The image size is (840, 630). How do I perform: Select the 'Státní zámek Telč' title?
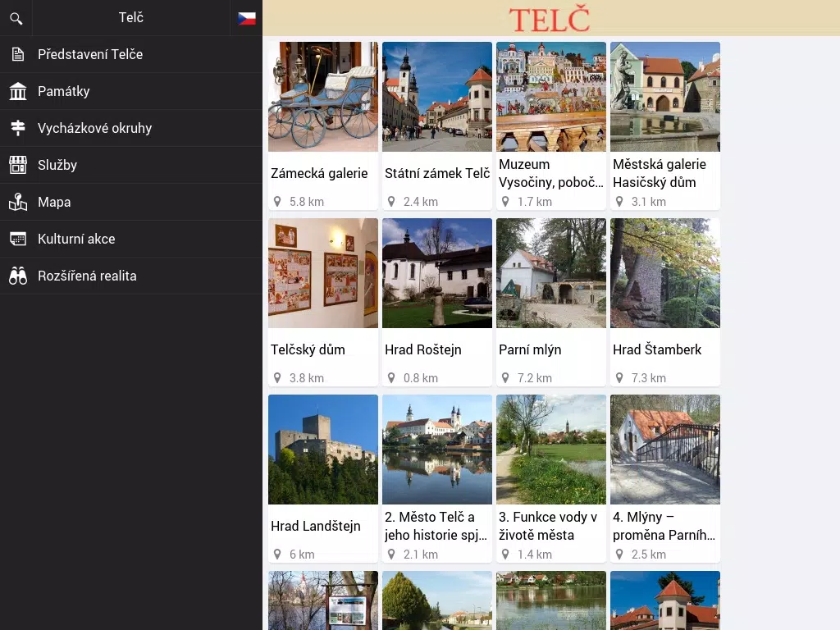[x=437, y=174]
